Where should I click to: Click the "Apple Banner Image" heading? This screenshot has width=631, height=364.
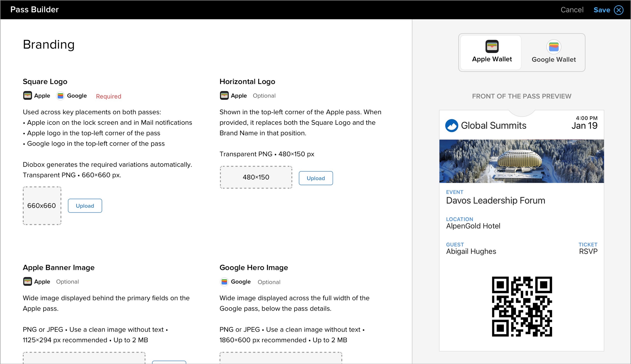59,268
